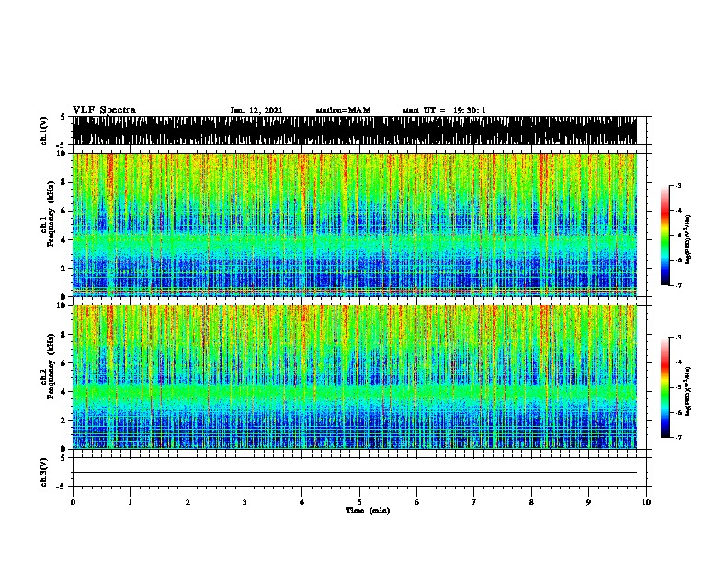Select the date text "Jan. 12, 2021"
728x563 pixels.
(x=256, y=110)
